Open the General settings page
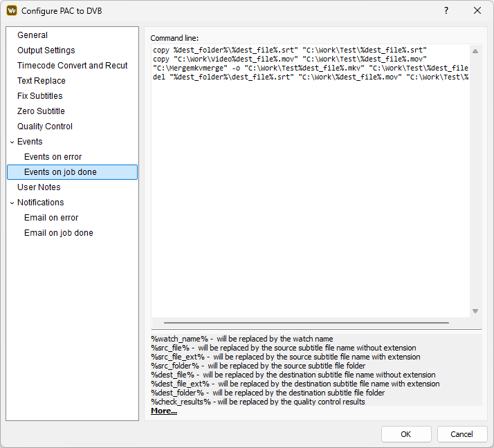The width and height of the screenshot is (494, 448). pos(33,35)
